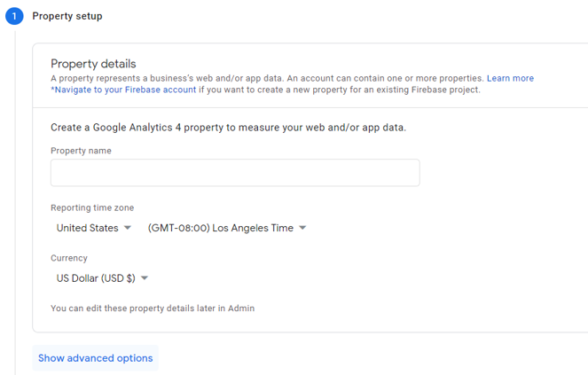Open the US Dollar currency dropdown
The height and width of the screenshot is (375, 588).
(102, 278)
